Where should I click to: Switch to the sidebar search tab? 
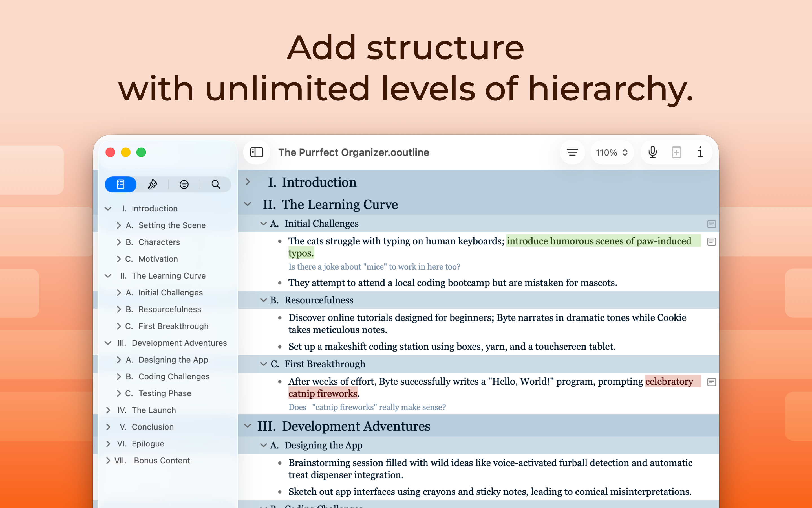[216, 184]
